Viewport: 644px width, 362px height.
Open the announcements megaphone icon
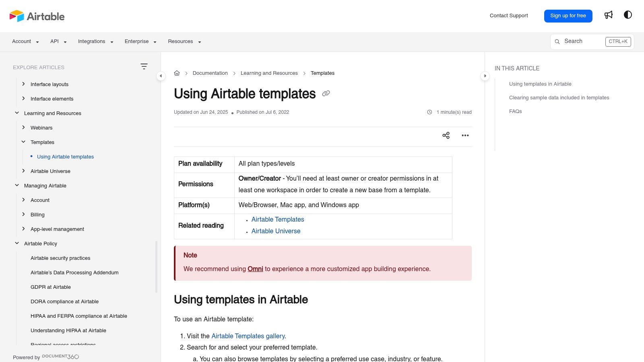(x=608, y=15)
